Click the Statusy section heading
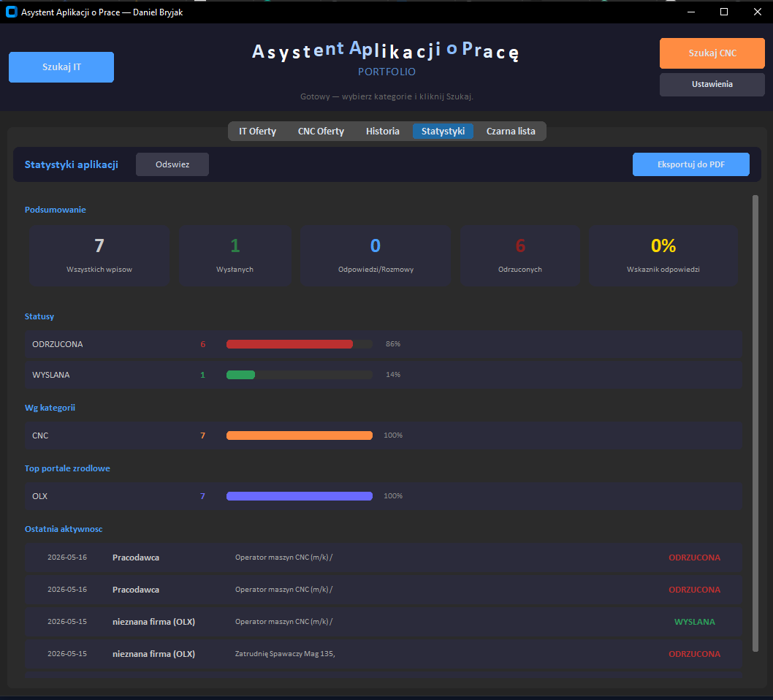The width and height of the screenshot is (773, 700). (x=39, y=316)
